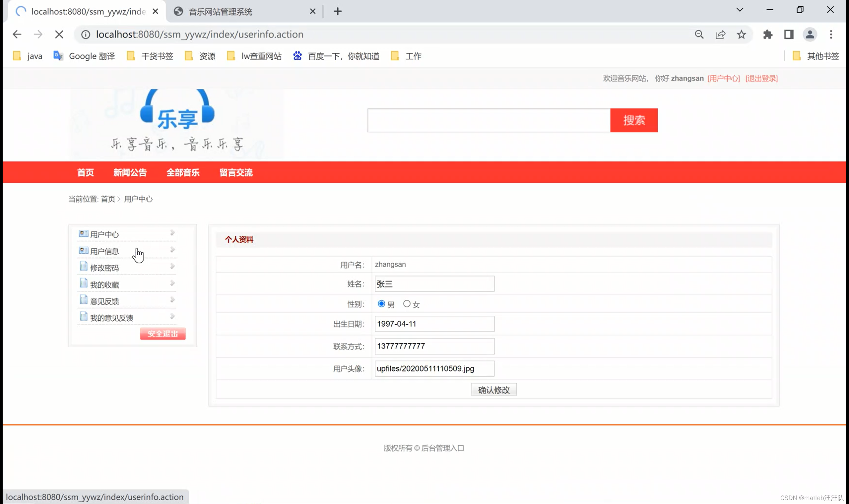Click the browser back arrow
This screenshot has height=504, width=849.
17,34
